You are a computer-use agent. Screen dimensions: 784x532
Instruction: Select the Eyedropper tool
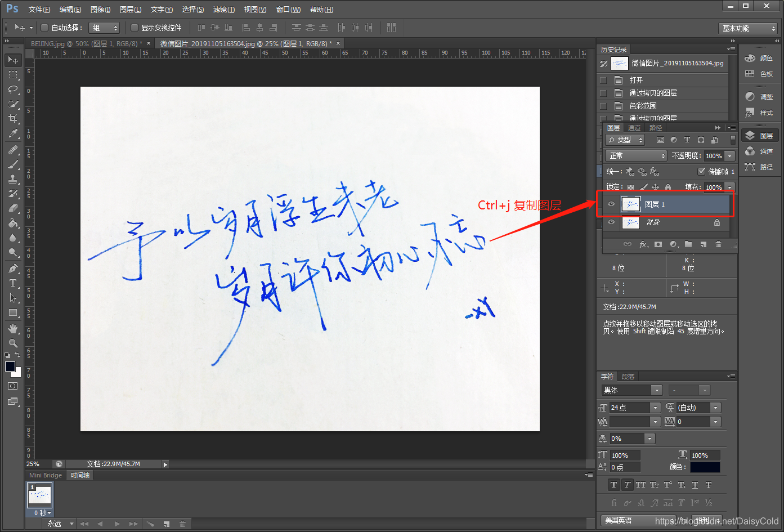(13, 133)
